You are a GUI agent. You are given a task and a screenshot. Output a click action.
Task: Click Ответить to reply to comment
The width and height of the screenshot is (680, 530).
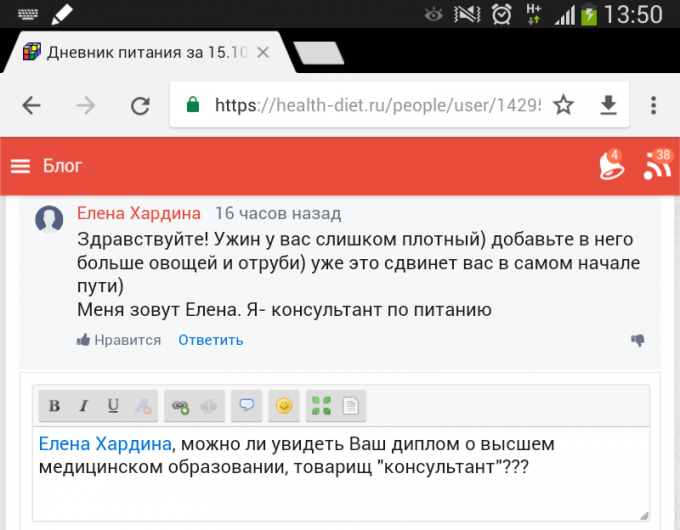point(210,340)
